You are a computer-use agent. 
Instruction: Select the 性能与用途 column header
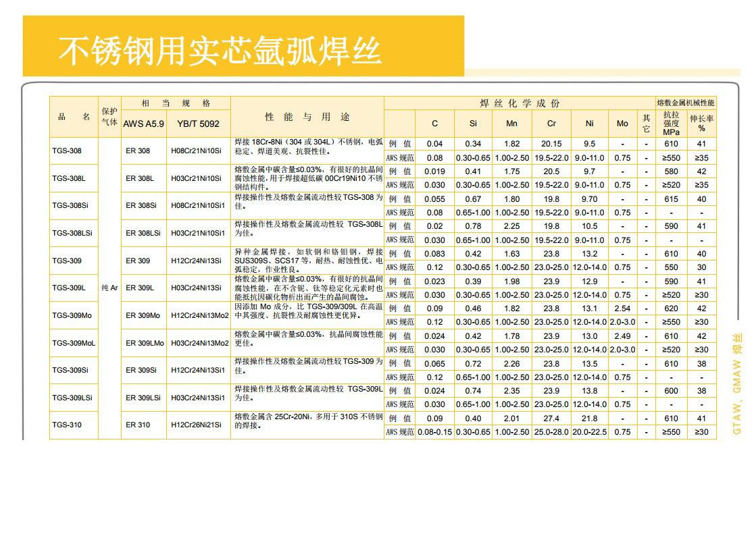[307, 117]
